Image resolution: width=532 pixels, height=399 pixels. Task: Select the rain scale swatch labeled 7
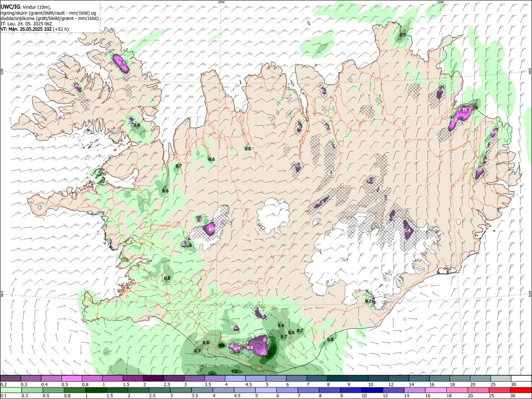[x=308, y=390]
